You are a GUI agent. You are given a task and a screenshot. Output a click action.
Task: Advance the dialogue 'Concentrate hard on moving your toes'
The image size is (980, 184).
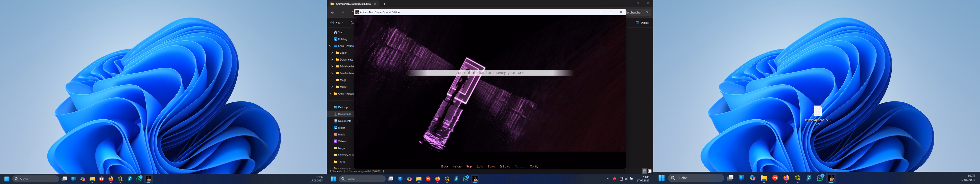[490, 72]
